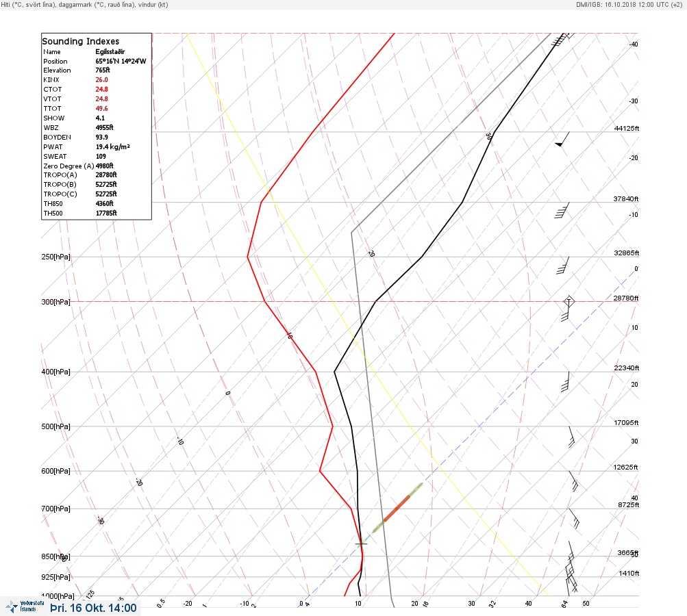Screen dimensions: 687x616
Task: Click the '925[hPa]' pressure label
Action: coord(55,578)
